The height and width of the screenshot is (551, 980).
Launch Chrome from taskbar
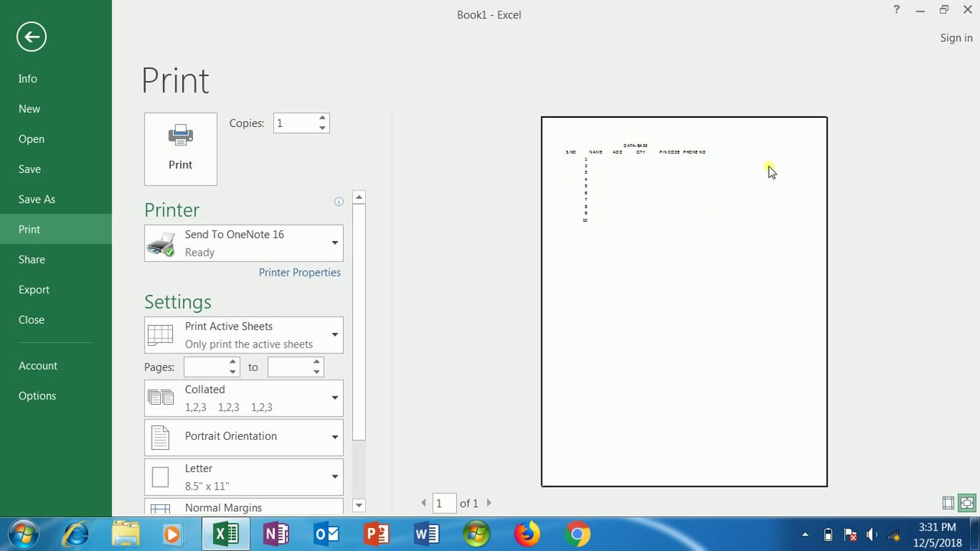click(577, 533)
